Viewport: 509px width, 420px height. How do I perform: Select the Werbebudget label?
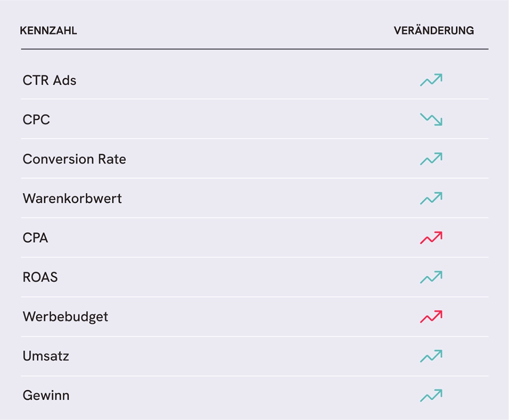click(65, 317)
